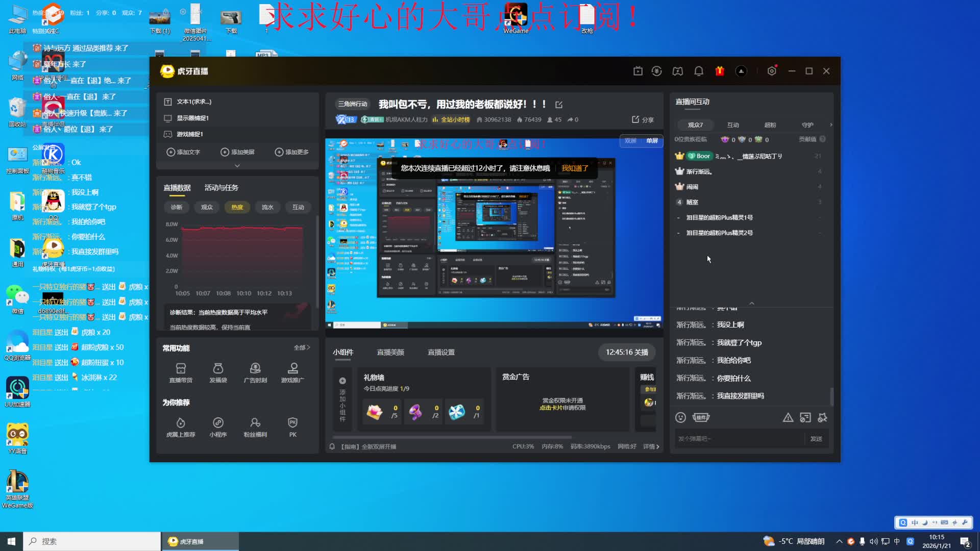
Task: Switch preview to 双屏 mode
Action: [630, 141]
